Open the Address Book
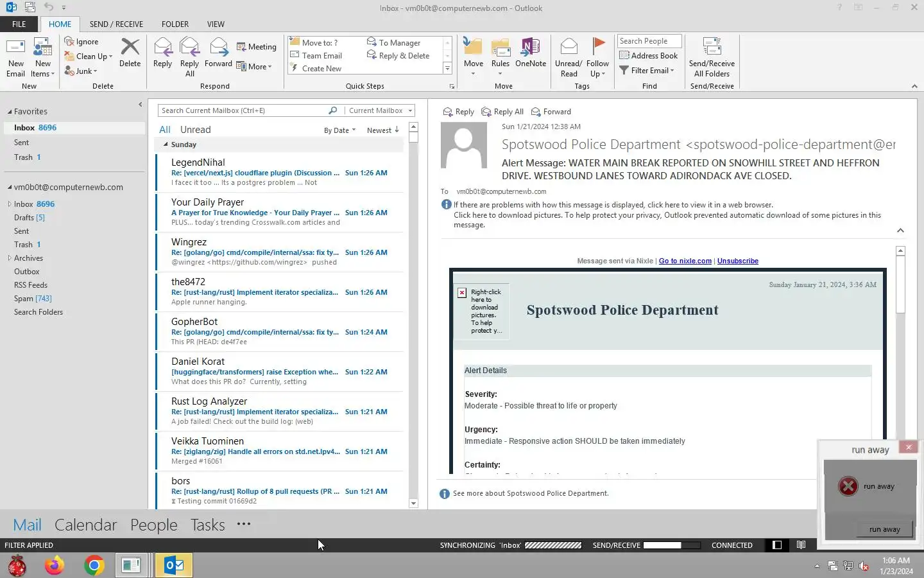Image resolution: width=924 pixels, height=578 pixels. pos(649,56)
